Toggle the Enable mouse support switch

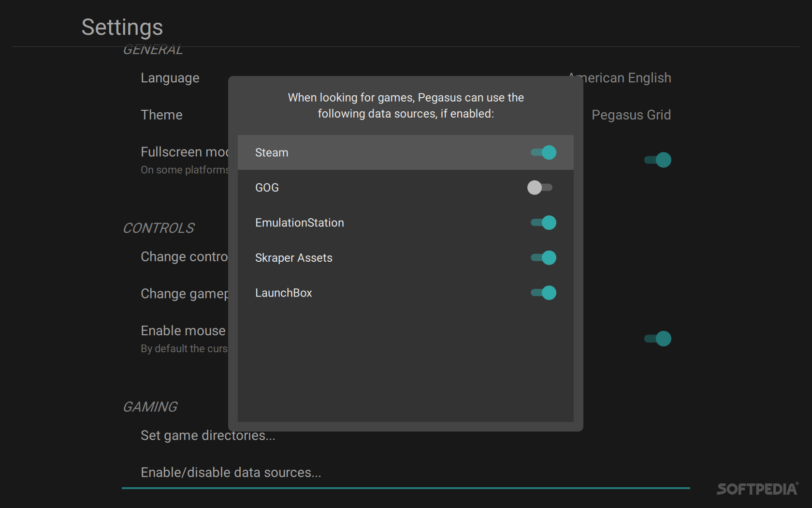click(x=658, y=339)
